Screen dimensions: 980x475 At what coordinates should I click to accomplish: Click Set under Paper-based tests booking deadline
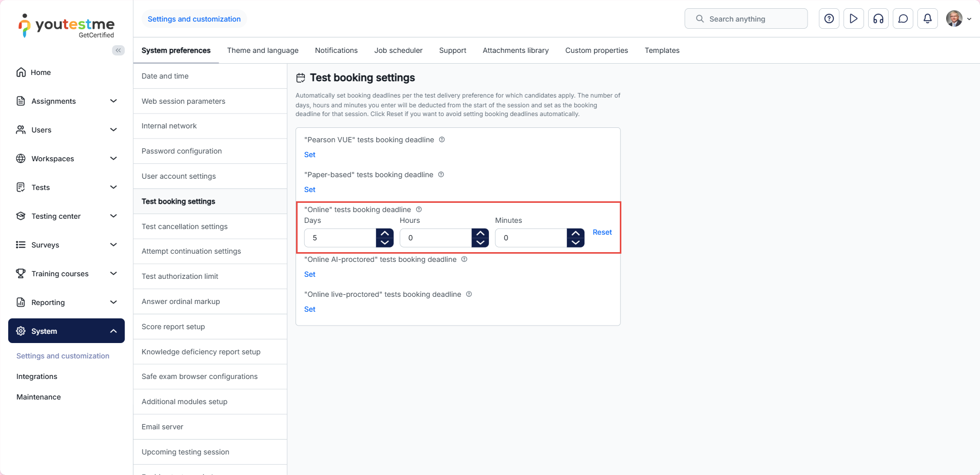(310, 189)
